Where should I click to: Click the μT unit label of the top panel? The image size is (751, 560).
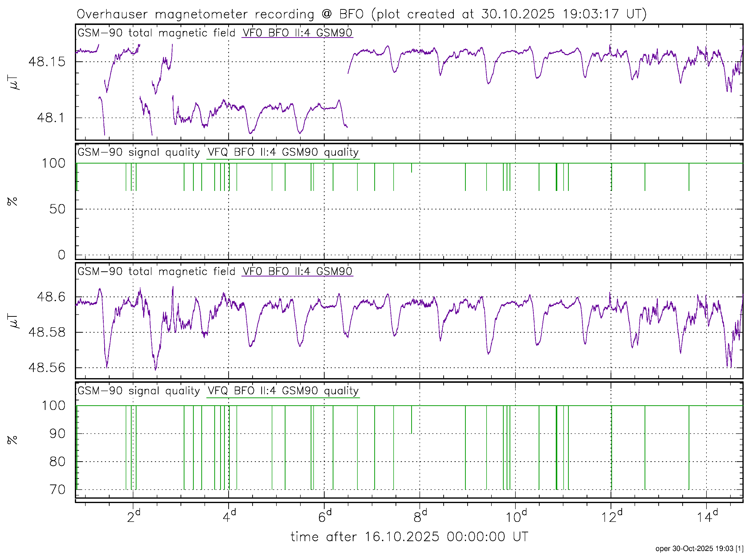point(13,82)
